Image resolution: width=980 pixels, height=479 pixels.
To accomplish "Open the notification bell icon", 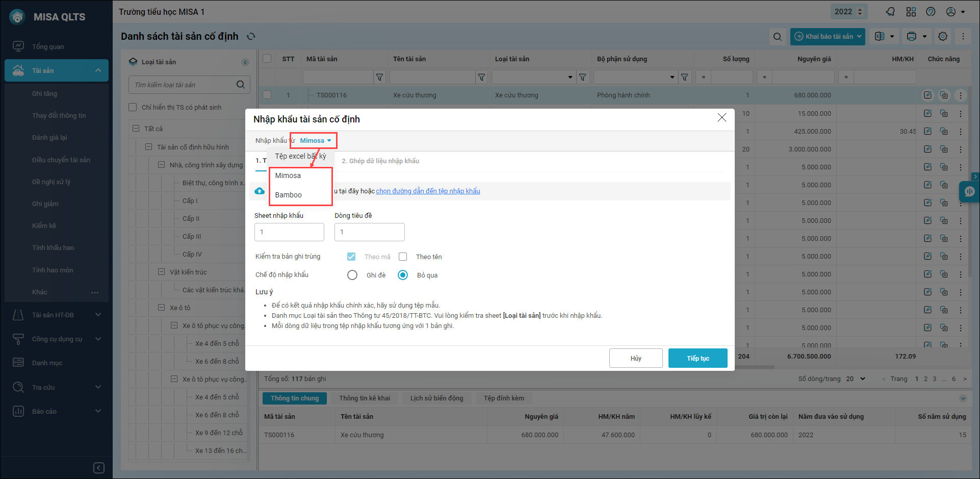I will [x=890, y=12].
